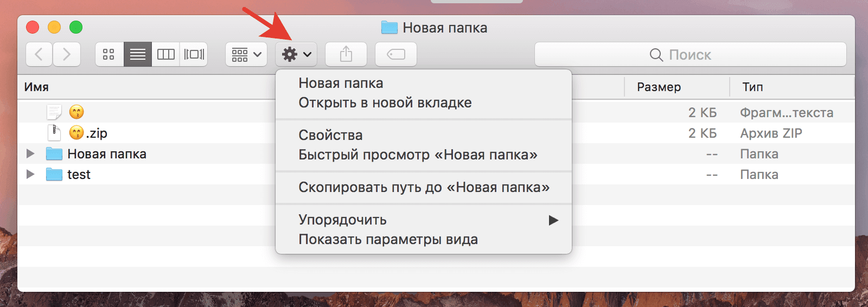
Task: Click the Поиск search field
Action: [x=690, y=55]
